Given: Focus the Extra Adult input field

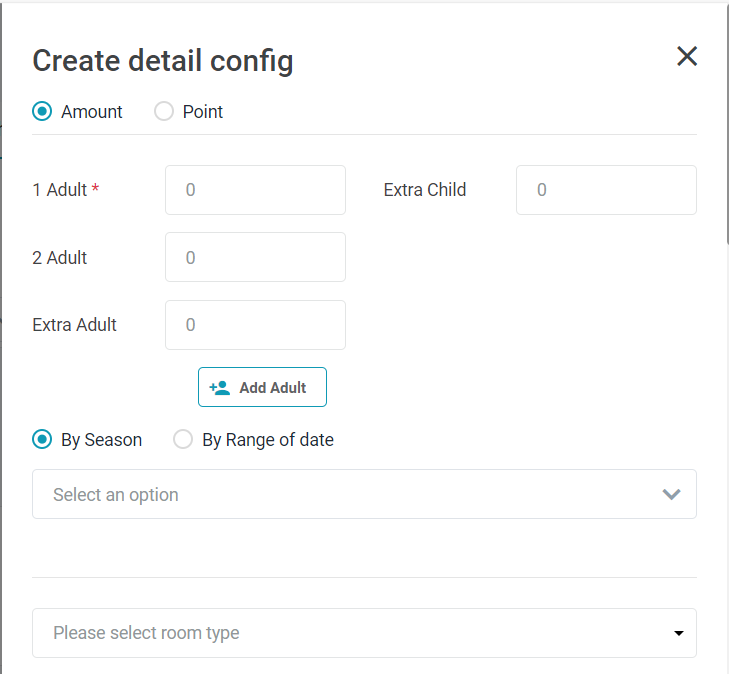Looking at the screenshot, I should pos(255,325).
